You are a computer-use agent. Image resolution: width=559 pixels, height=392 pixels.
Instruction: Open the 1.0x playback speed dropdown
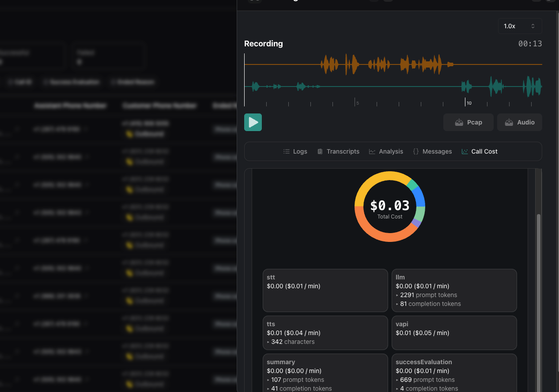(x=520, y=26)
